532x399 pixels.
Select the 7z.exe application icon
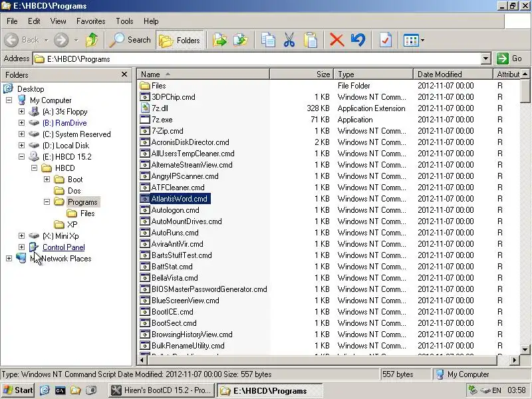[145, 120]
